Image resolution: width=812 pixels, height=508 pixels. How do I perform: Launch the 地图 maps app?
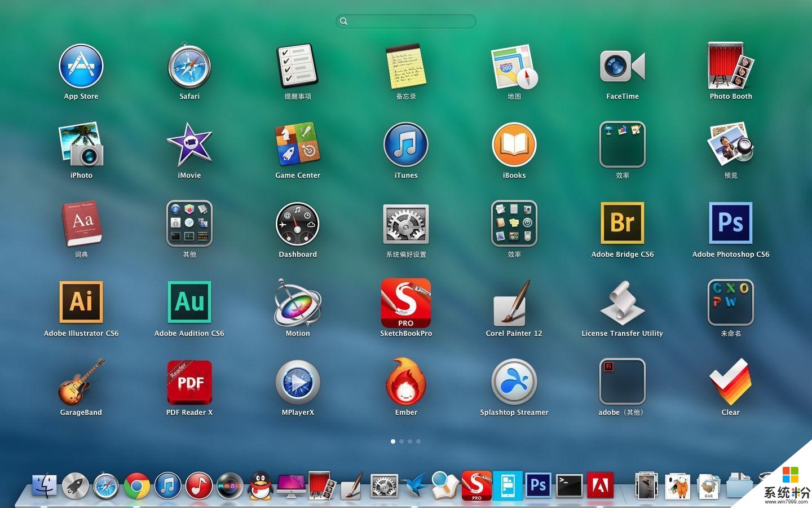click(514, 67)
